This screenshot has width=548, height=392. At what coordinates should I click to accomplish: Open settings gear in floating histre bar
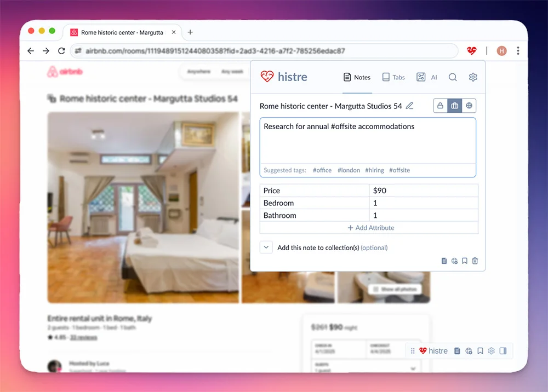point(492,351)
